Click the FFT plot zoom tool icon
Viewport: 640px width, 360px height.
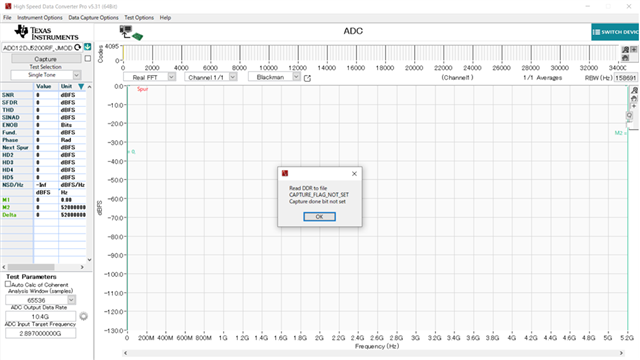634,90
